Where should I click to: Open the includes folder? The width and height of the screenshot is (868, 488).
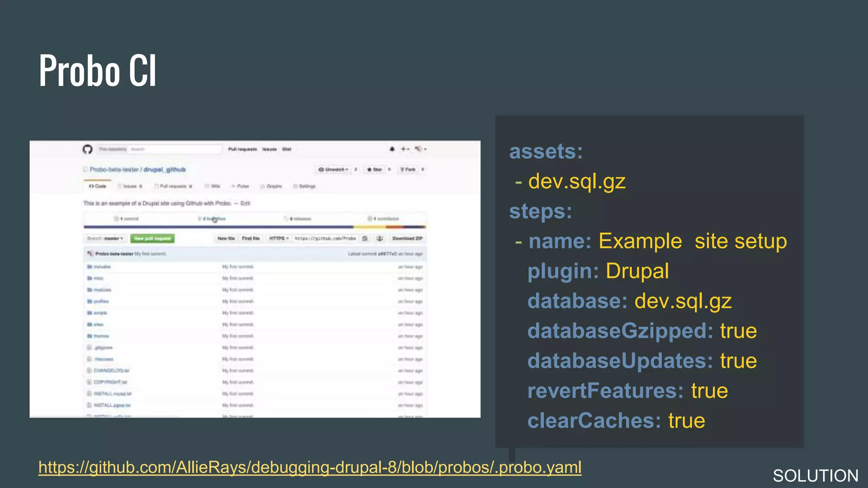click(102, 266)
